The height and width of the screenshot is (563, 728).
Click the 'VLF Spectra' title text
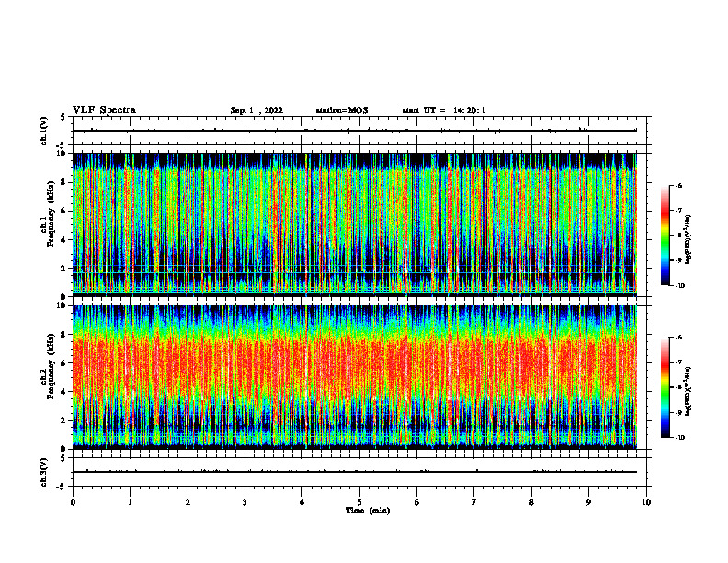pos(104,110)
